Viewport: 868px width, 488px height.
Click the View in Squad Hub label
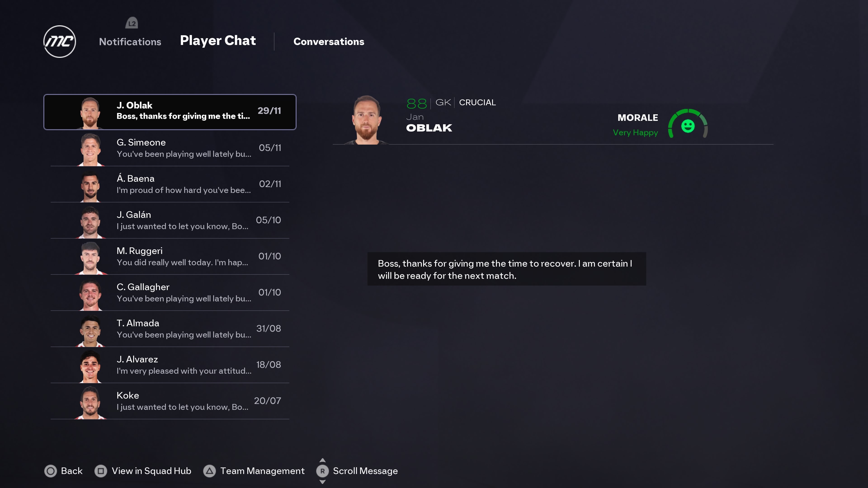coord(151,471)
